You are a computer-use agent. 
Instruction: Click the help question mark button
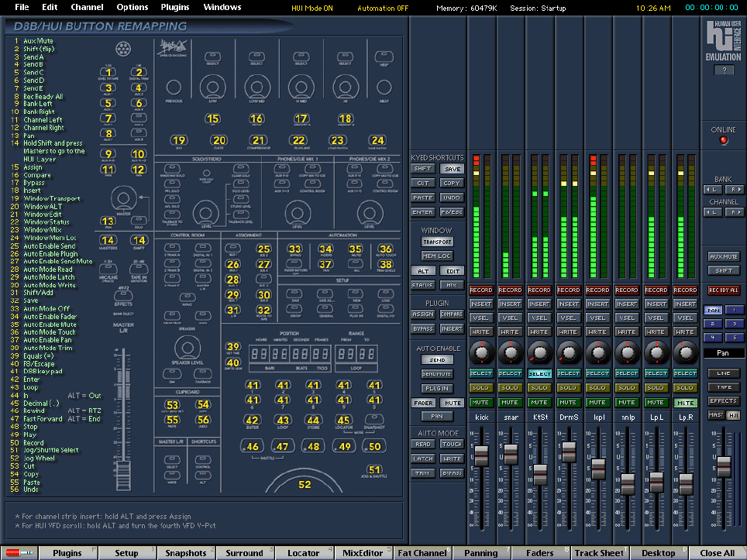(723, 70)
